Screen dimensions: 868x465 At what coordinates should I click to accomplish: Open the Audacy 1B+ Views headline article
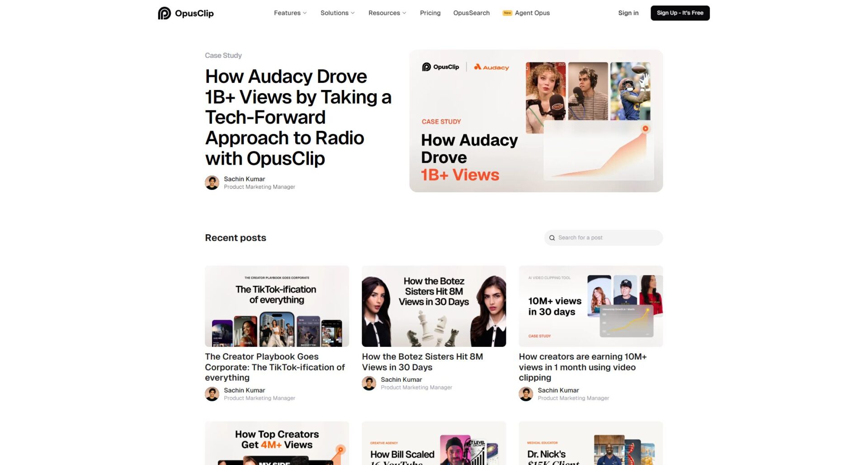pos(298,117)
